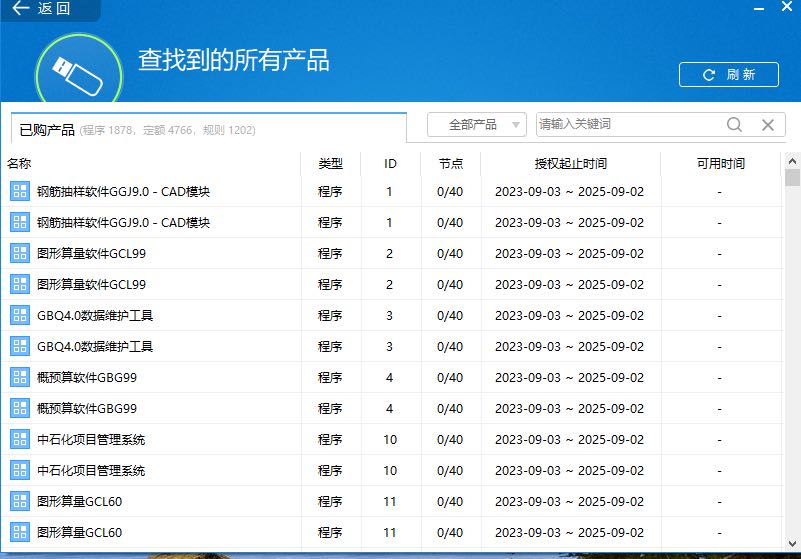Select first GBQ4.0数据维护工具 name text

point(95,315)
